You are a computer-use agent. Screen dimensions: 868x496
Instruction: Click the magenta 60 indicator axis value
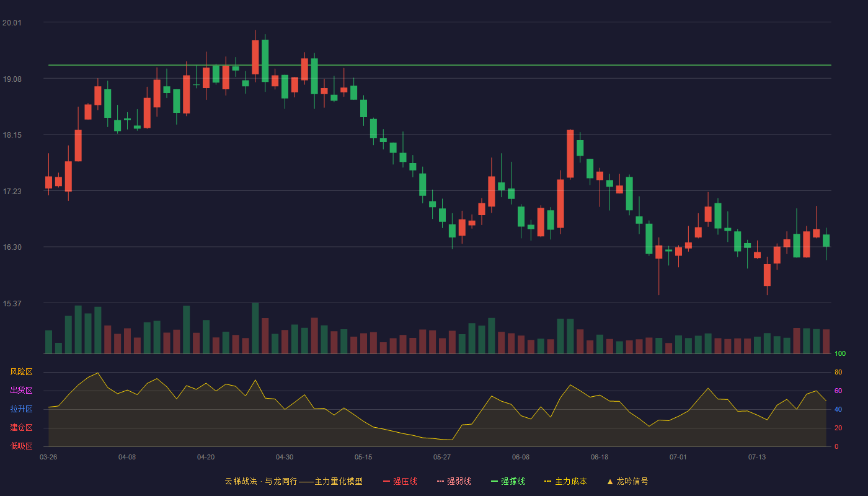point(838,391)
